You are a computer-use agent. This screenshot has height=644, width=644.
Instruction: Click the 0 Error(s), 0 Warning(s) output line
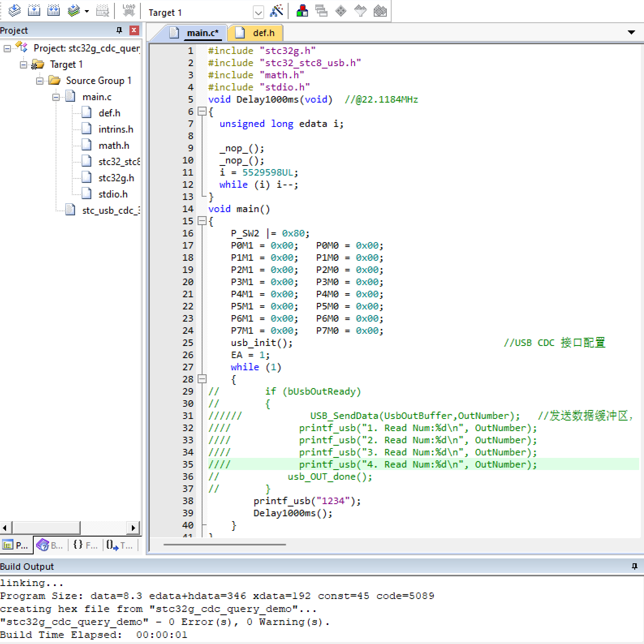(x=165, y=622)
